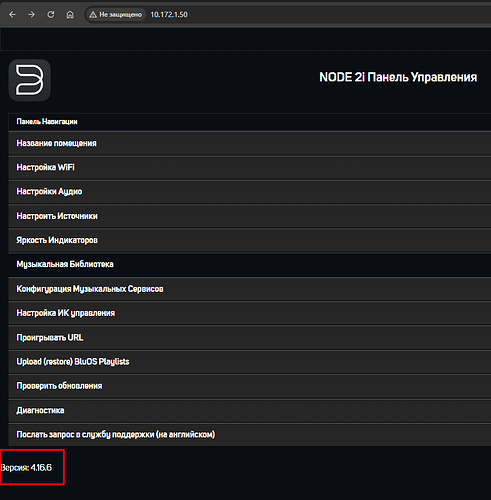Click the browser back arrow
The height and width of the screenshot is (500, 491).
tap(12, 15)
